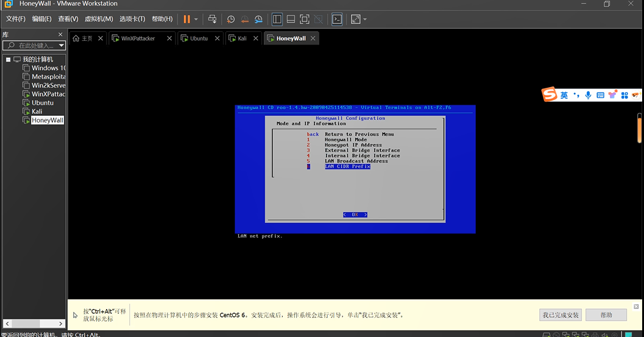644x337 pixels.
Task: Close the 主页 tab
Action: pyautogui.click(x=101, y=38)
